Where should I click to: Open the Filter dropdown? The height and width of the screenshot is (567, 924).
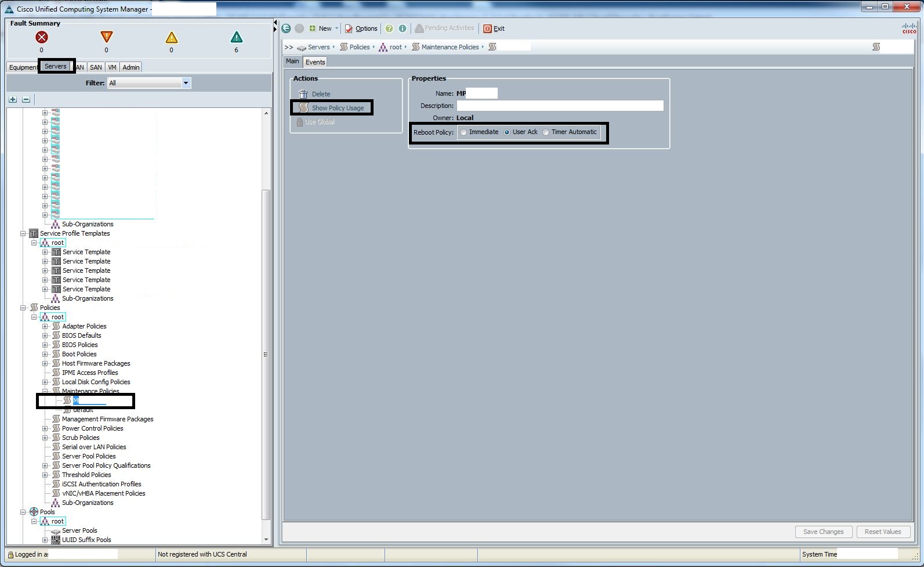(x=186, y=83)
